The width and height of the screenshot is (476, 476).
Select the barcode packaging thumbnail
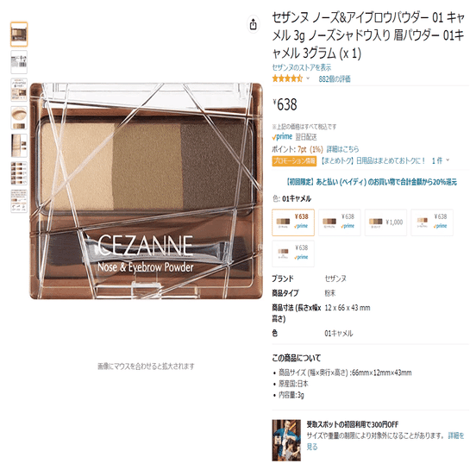19,62
